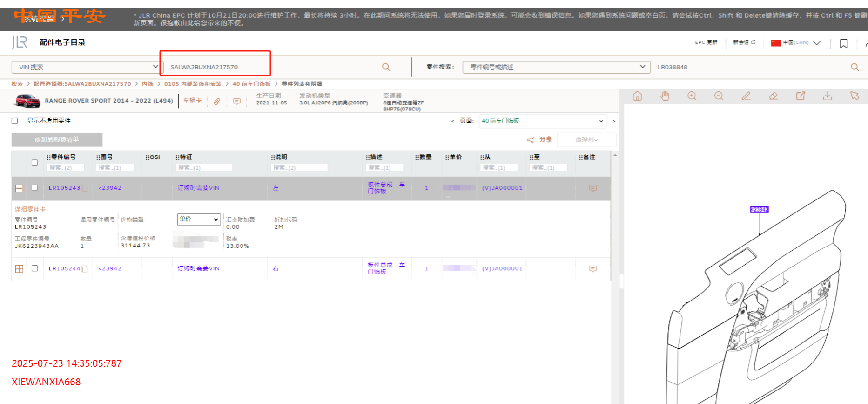The width and height of the screenshot is (868, 404).
Task: Click the bookmark icon in header
Action: (x=843, y=43)
